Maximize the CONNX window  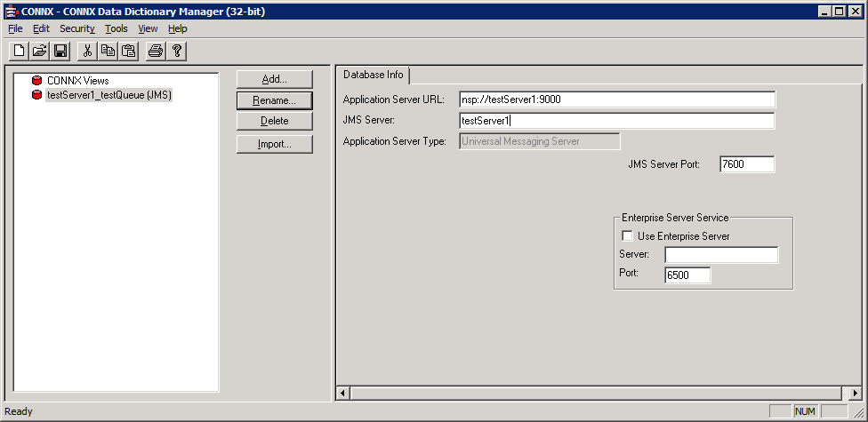point(840,11)
